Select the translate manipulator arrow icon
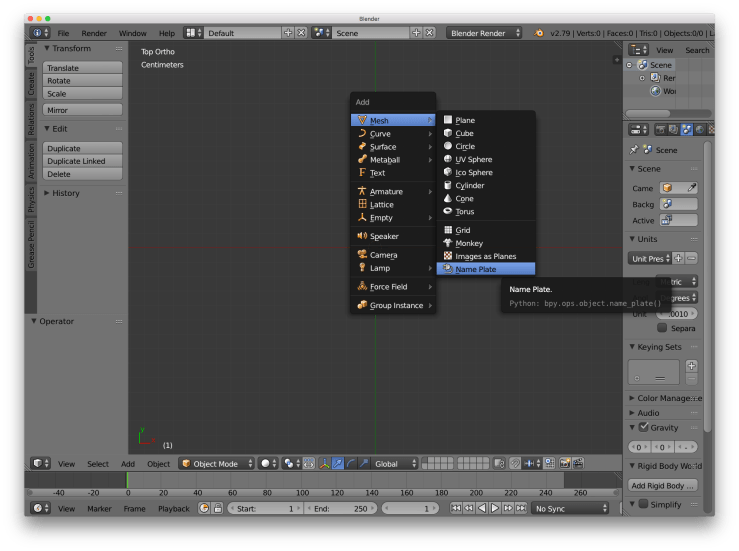The width and height of the screenshot is (739, 551). pos(337,464)
